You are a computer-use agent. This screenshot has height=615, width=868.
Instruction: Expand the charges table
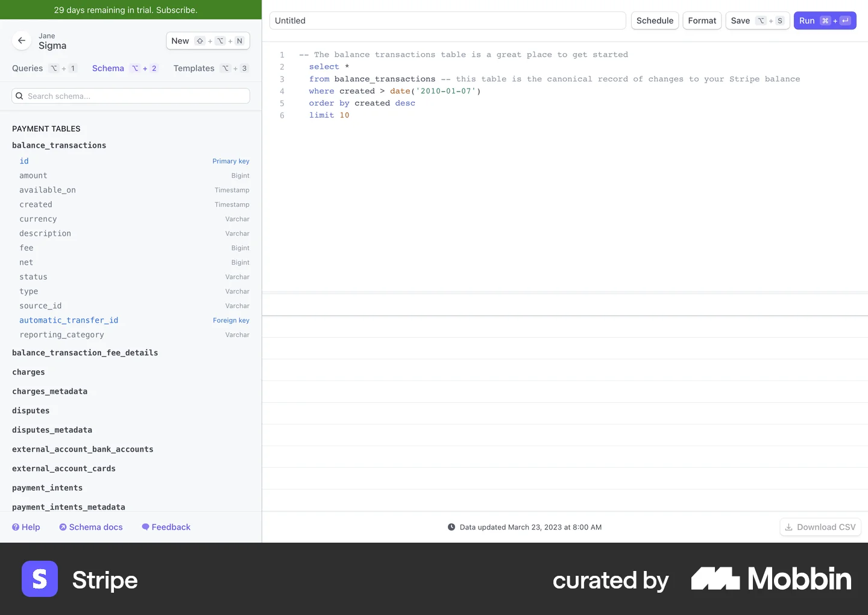28,372
